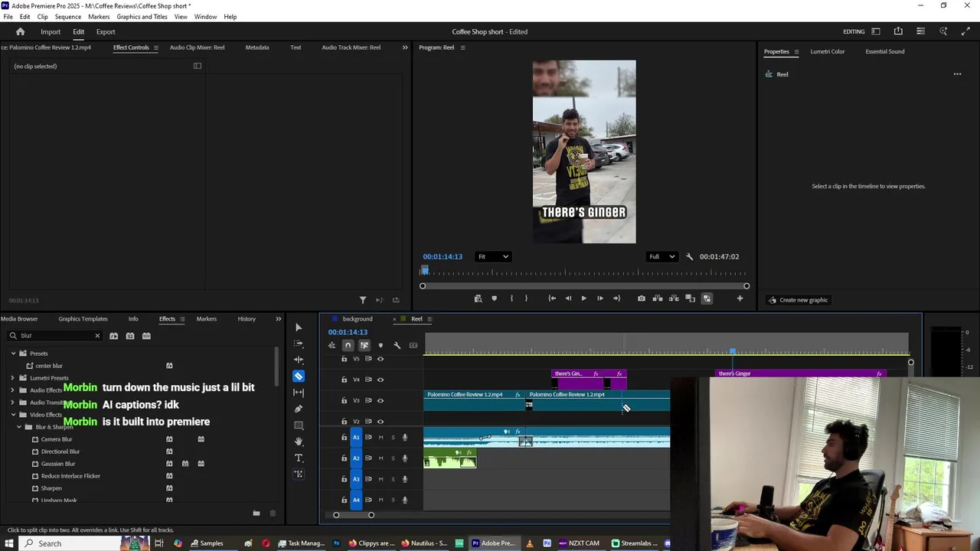Filter 32-bit Color effects

[x=130, y=336]
